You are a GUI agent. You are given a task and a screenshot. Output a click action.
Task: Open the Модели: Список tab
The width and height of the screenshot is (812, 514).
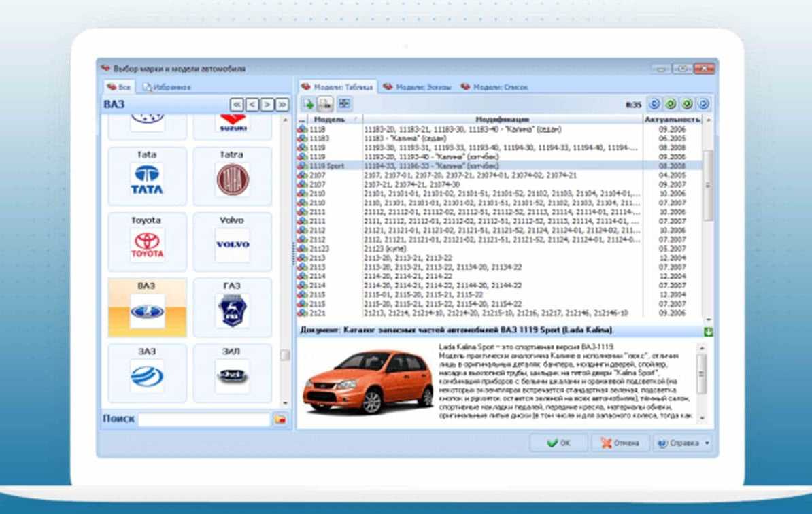[x=494, y=87]
